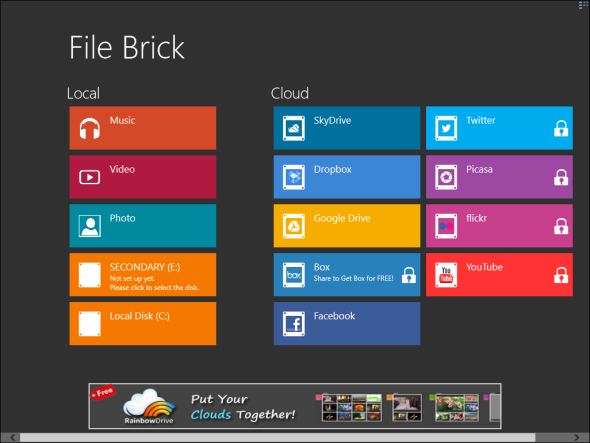Screen dimensions: 590x443
Task: Click the lock icon on Picasa tile
Action: click(561, 177)
